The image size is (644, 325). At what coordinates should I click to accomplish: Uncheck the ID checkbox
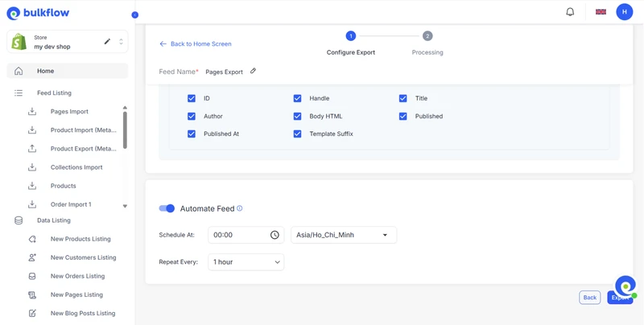tap(192, 98)
